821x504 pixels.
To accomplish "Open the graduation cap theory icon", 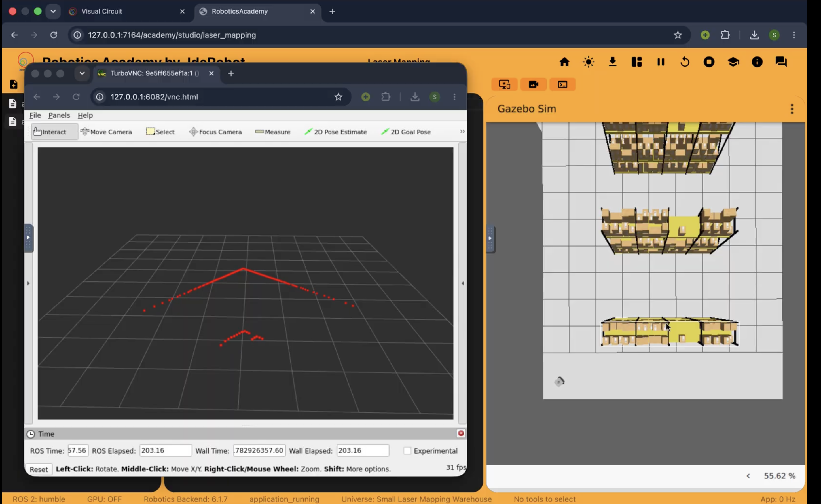I will point(733,62).
